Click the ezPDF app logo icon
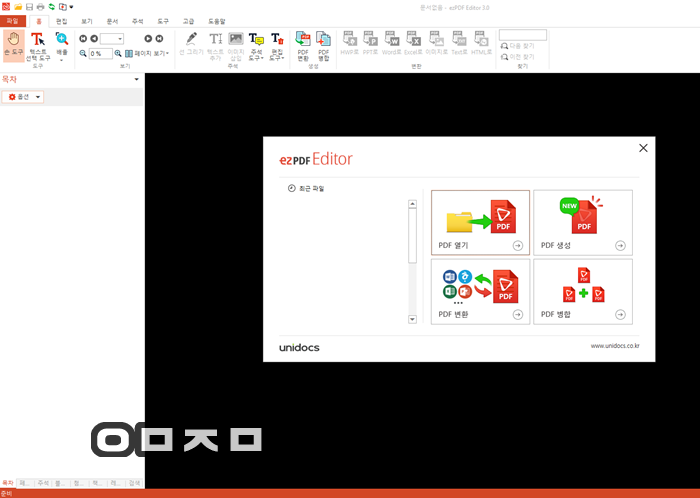 6,7
